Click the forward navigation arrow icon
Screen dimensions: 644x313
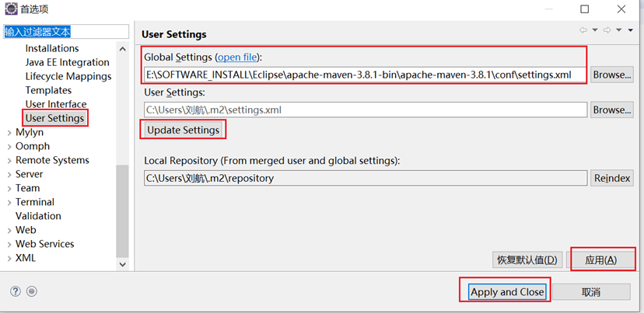[x=607, y=30]
